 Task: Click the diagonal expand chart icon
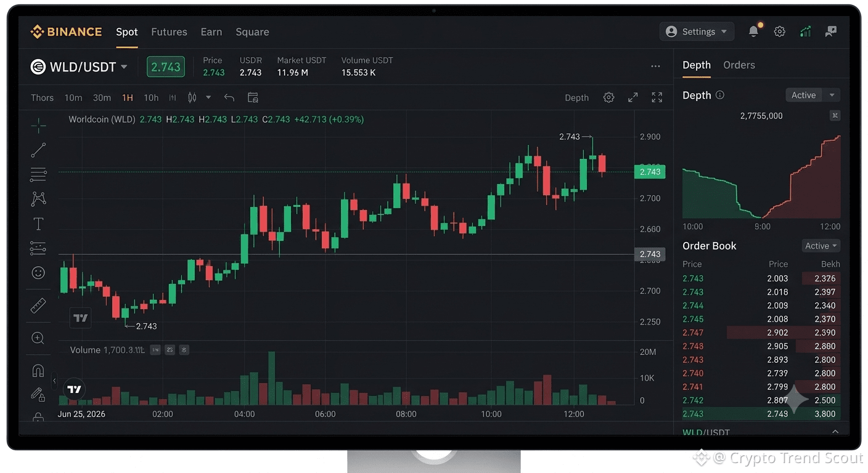(x=633, y=97)
